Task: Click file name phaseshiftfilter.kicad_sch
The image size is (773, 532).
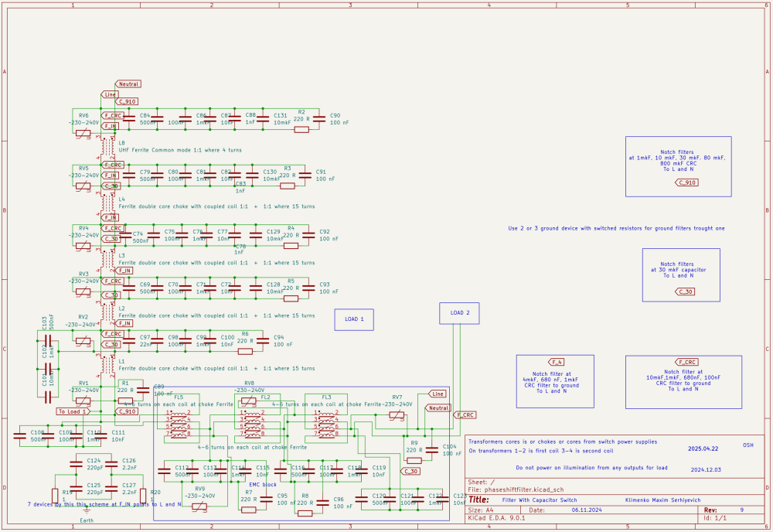Action: 524,489
